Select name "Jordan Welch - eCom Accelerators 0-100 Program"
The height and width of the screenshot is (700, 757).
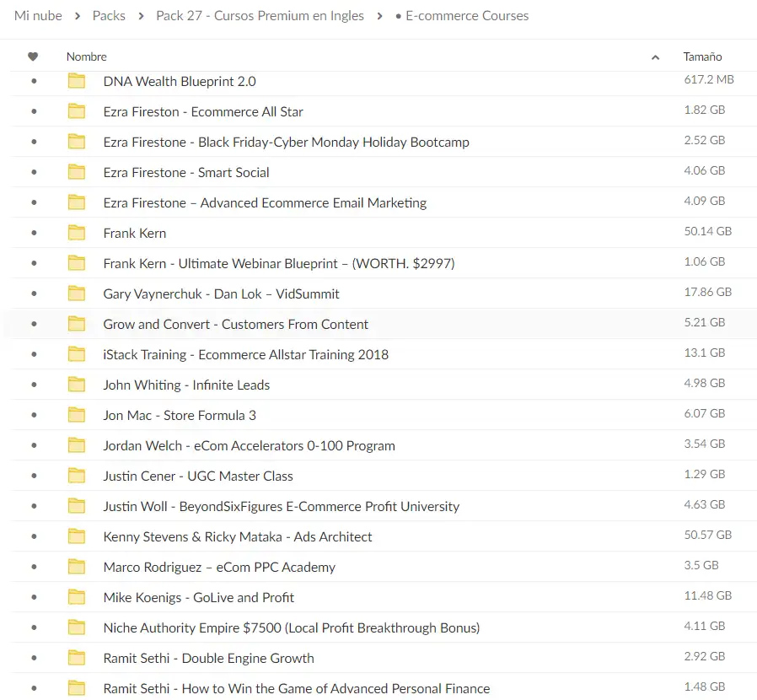[x=250, y=446]
